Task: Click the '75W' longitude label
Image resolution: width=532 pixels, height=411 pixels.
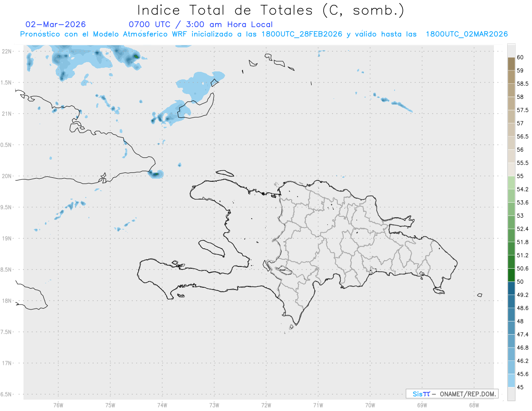Action: [x=110, y=405]
